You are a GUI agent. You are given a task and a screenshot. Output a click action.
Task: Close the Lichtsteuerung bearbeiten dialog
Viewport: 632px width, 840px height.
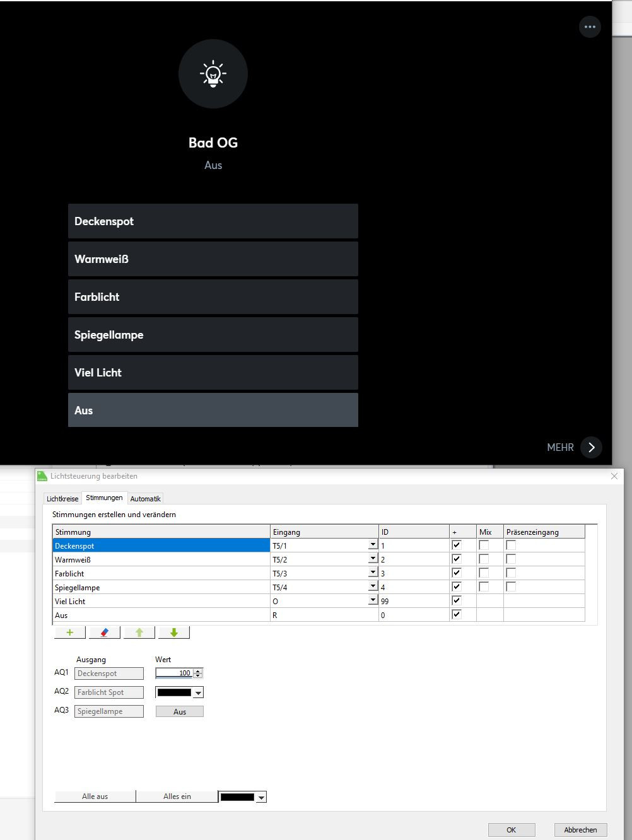coord(614,476)
